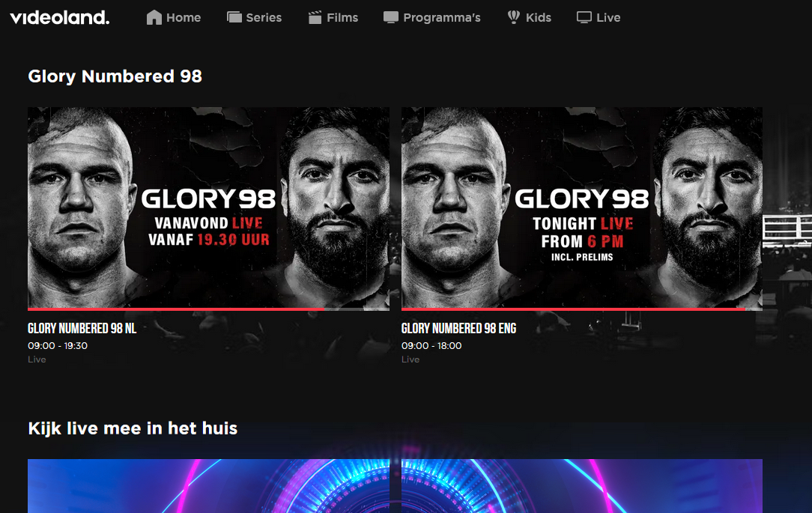
Task: Open the Films menu label
Action: coord(342,18)
